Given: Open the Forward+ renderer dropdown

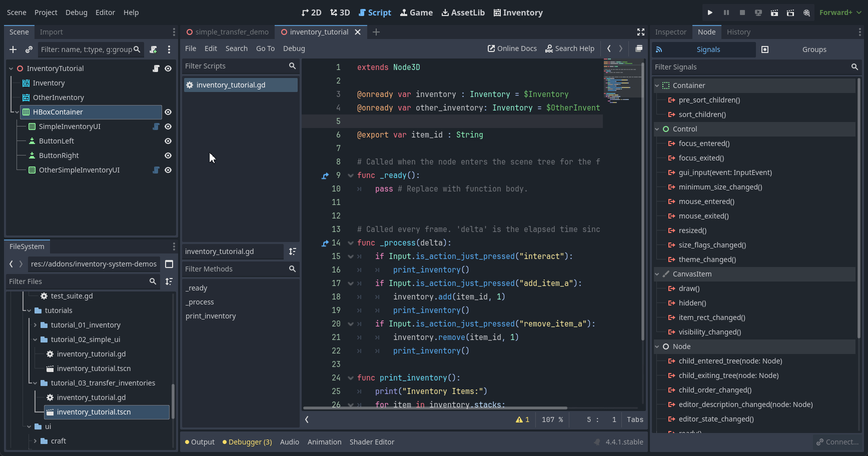Looking at the screenshot, I should point(840,12).
